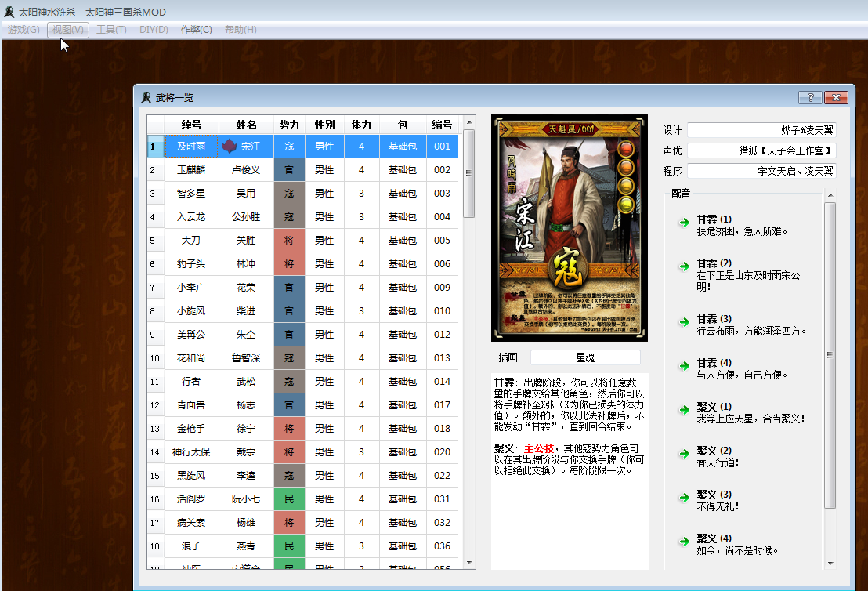The image size is (868, 591).
Task: Select the 燕青 name cell
Action: pos(246,546)
